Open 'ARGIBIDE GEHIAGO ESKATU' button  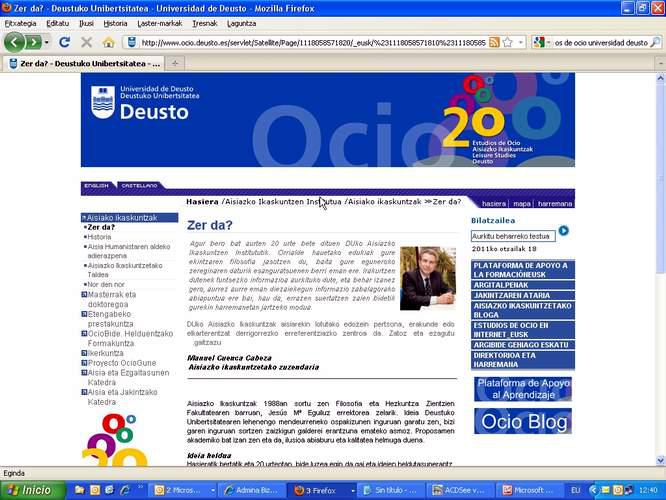point(523,345)
